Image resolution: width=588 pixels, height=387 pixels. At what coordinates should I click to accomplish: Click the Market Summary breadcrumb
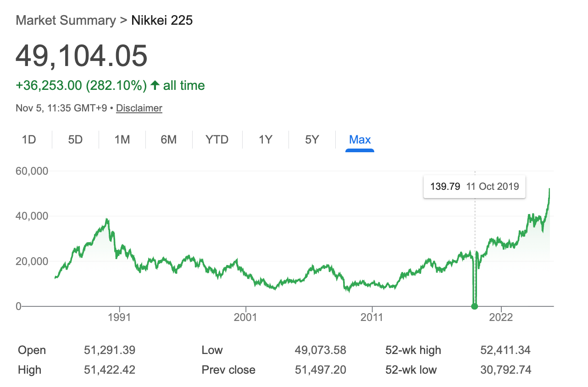(x=66, y=20)
